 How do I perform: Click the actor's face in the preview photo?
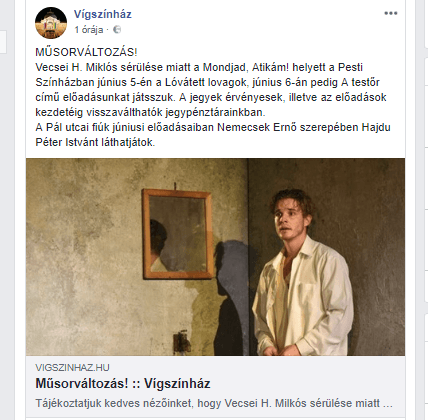coord(290,218)
